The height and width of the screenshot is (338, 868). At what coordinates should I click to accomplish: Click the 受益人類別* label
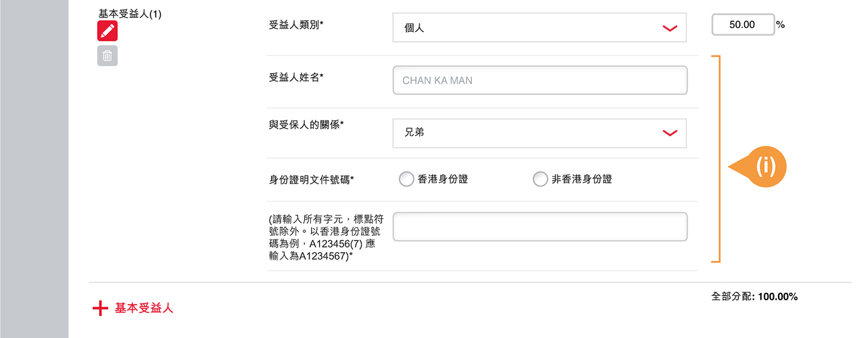(296, 25)
